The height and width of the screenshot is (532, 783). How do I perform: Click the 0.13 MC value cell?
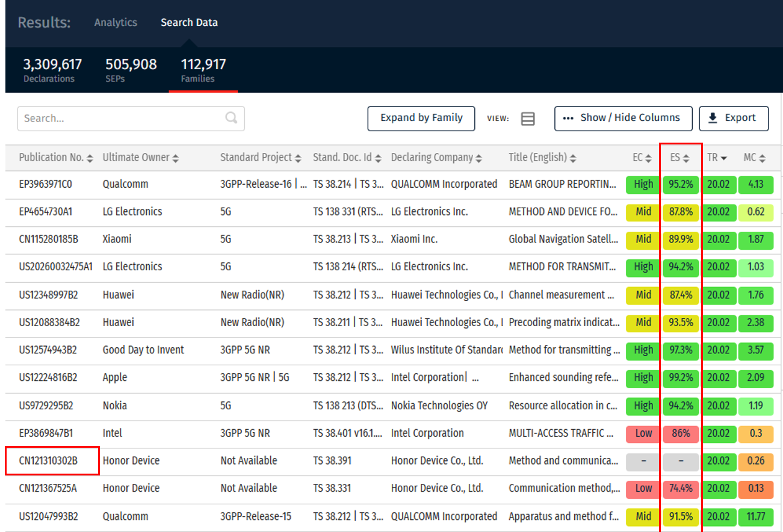756,489
